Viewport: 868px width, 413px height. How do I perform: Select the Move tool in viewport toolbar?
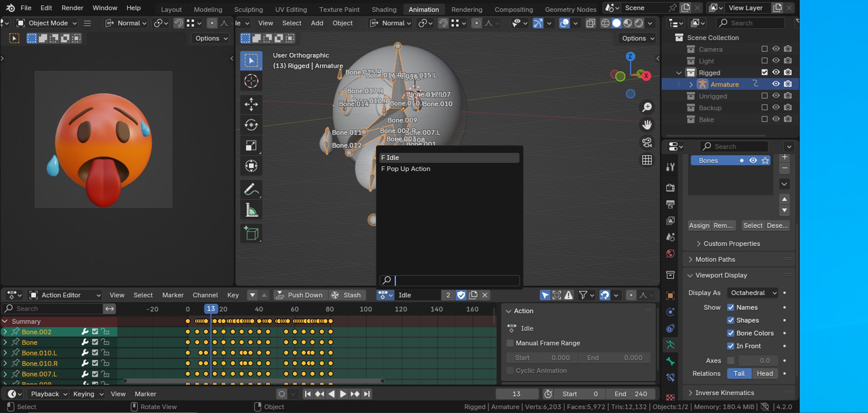point(251,104)
